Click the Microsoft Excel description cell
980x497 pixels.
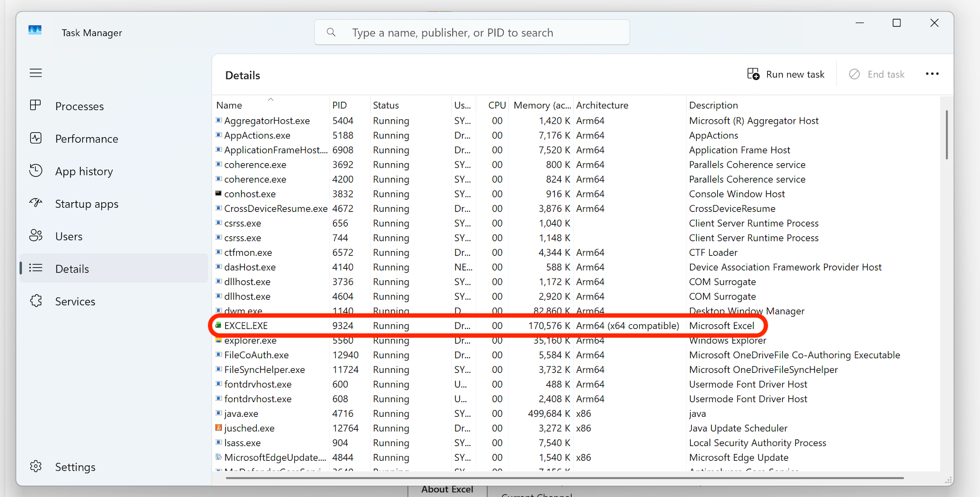(x=722, y=325)
